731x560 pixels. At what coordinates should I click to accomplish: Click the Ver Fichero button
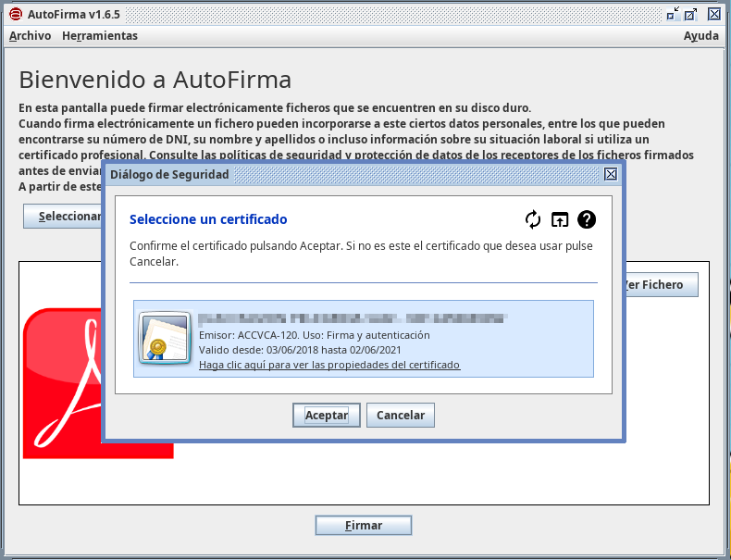[x=659, y=284]
